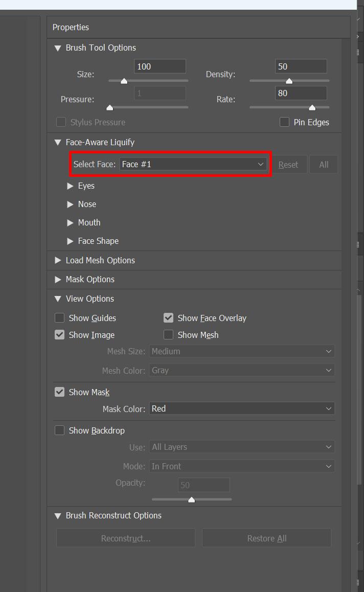Expand the Face Shape settings
364x592 pixels.
(70, 241)
